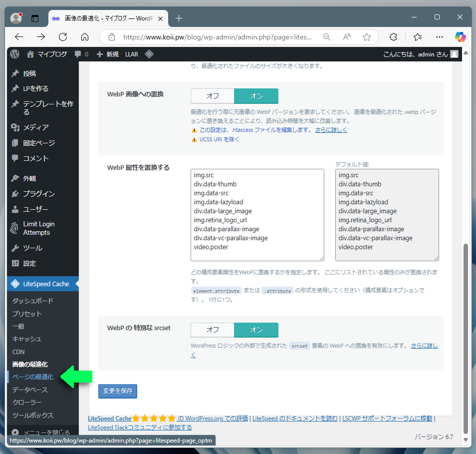Screen dimensions: 476x454
Task: Open the 固定ページ icon in sidebar
Action: pos(15,143)
